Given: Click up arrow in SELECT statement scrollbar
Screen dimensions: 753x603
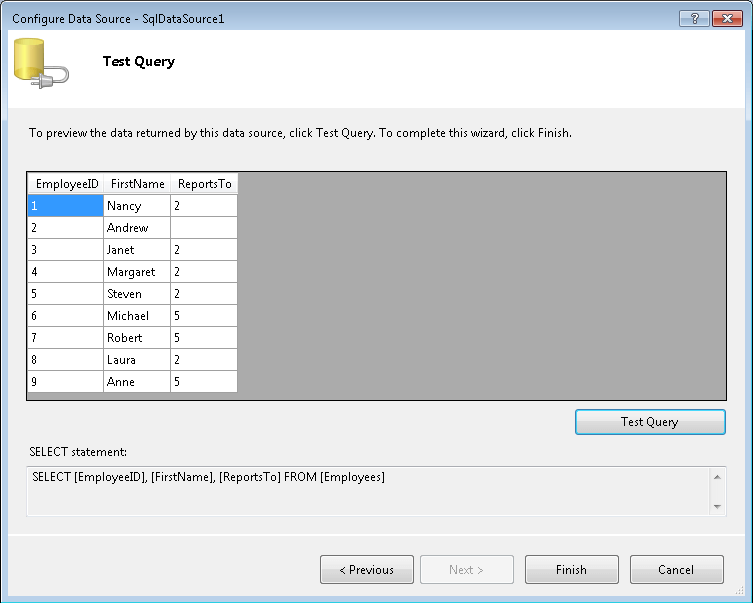Looking at the screenshot, I should tap(717, 477).
